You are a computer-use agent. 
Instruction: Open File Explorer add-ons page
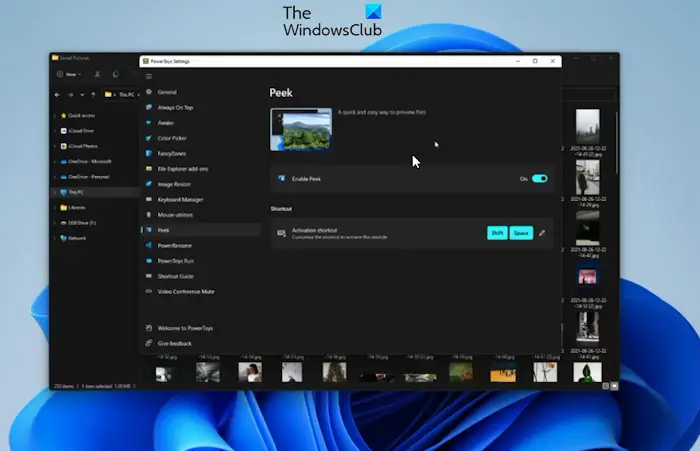(183, 169)
